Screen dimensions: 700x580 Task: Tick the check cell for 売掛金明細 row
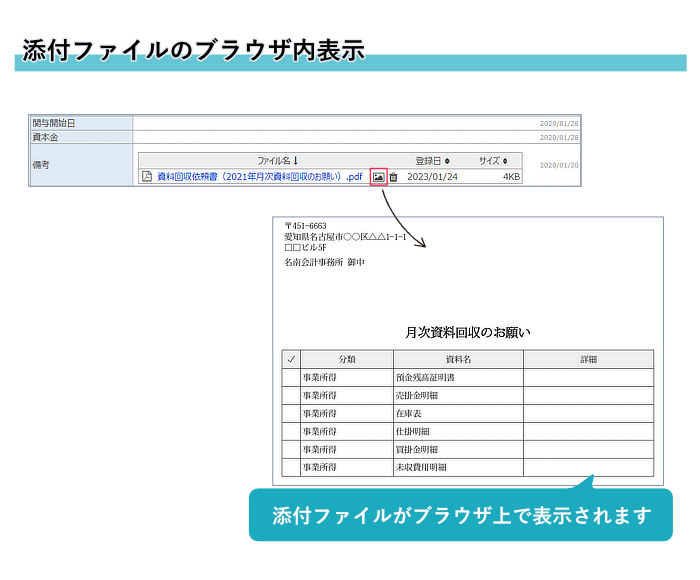tap(291, 396)
